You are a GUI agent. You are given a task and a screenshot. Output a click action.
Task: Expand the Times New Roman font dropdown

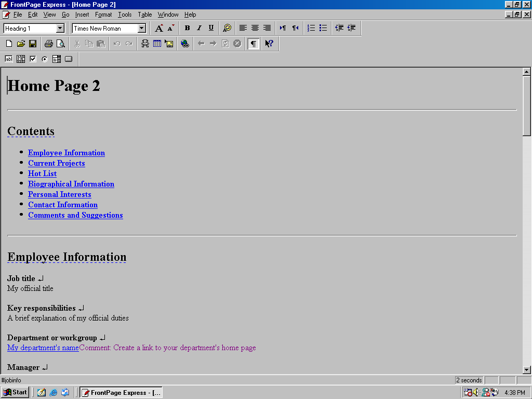[141, 29]
